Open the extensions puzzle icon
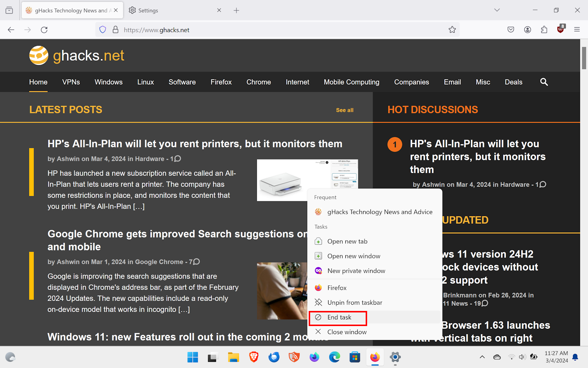This screenshot has height=368, width=588. tap(544, 30)
